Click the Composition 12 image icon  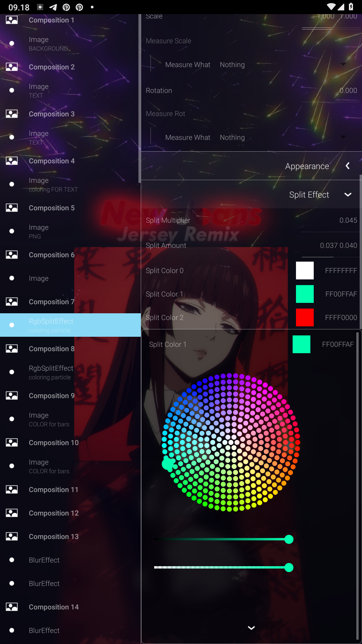12,513
